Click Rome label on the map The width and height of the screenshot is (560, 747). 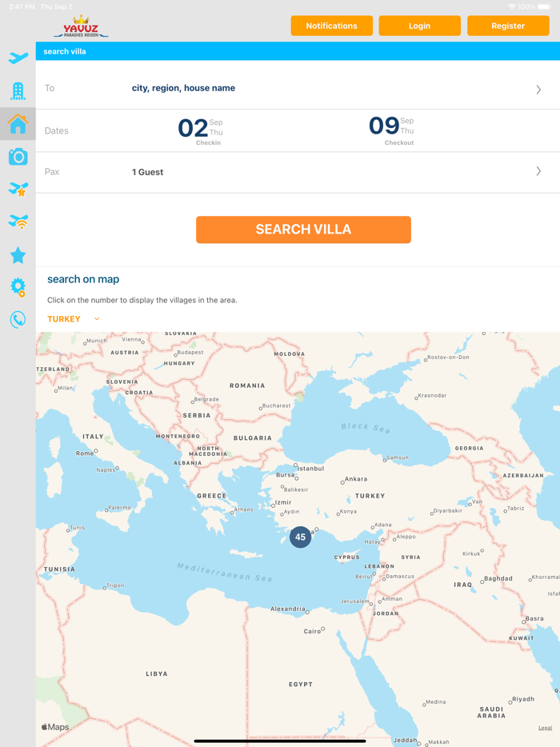click(x=85, y=453)
